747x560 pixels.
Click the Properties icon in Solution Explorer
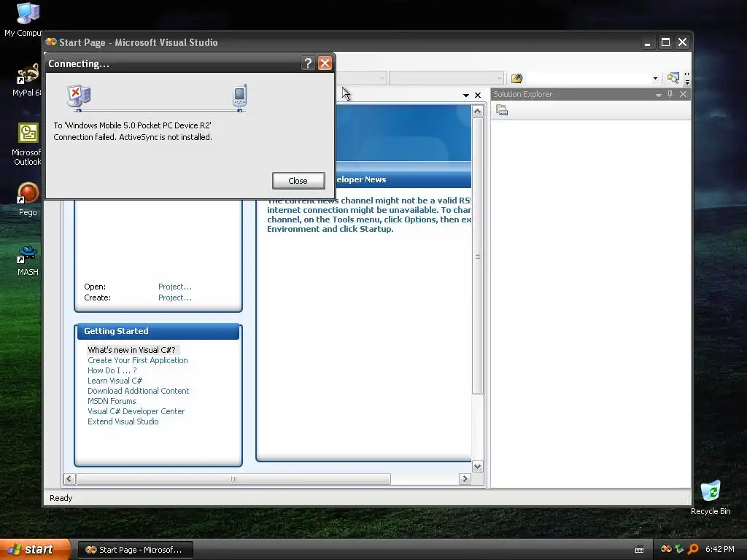[x=502, y=111]
